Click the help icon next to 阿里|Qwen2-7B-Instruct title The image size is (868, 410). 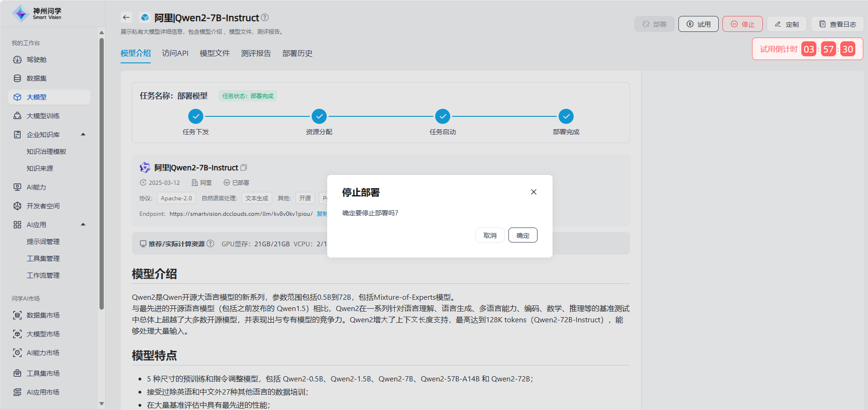coord(265,18)
